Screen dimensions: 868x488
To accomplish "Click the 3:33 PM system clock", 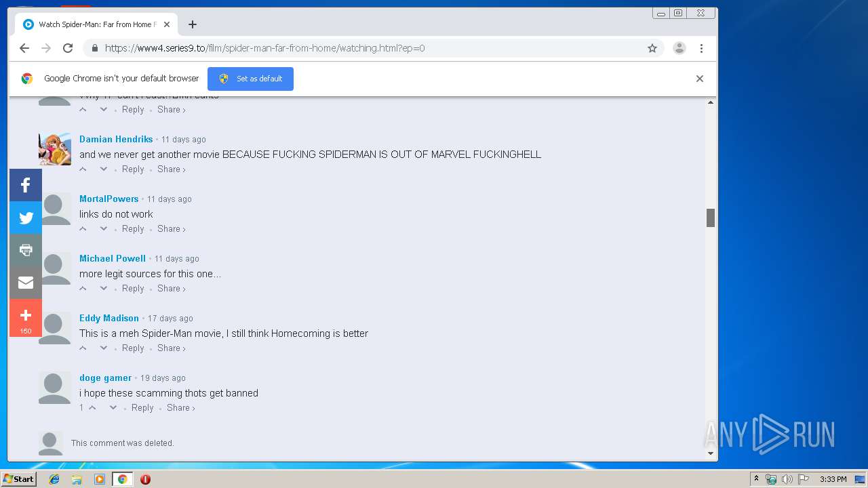I will click(833, 479).
